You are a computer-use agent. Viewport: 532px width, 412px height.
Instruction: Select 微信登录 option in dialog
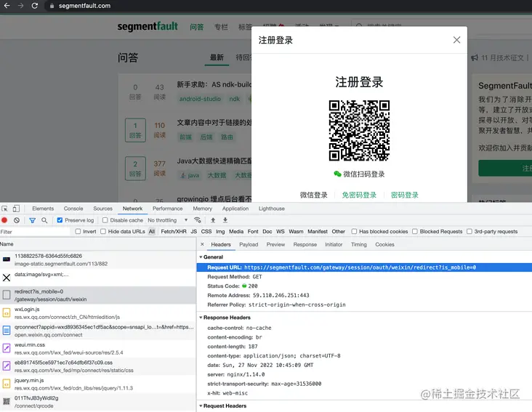coord(313,195)
